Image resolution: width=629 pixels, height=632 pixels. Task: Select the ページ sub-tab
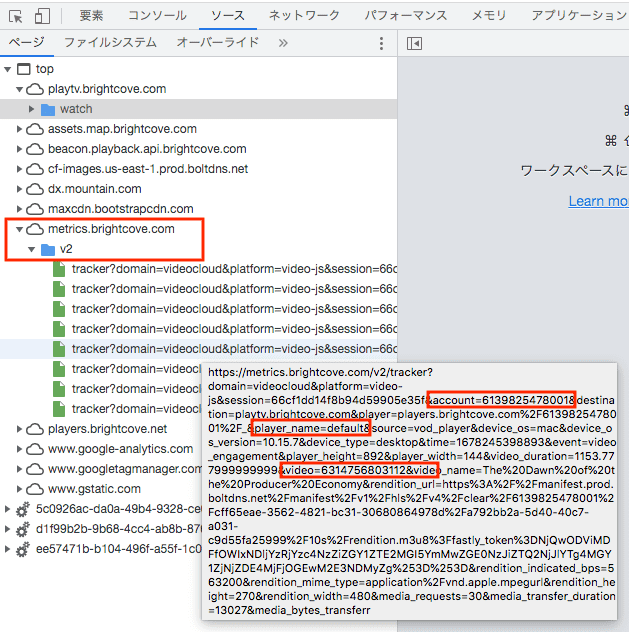(27, 42)
